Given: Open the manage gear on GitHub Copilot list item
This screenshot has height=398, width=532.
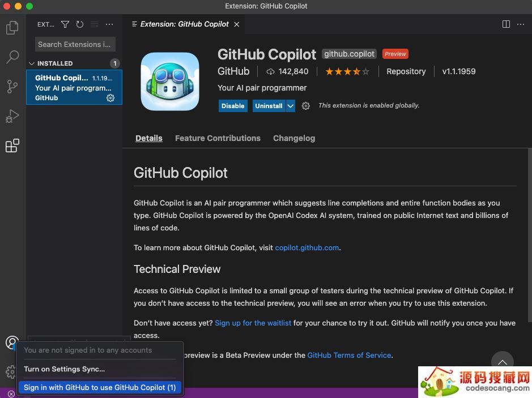Looking at the screenshot, I should pos(110,98).
